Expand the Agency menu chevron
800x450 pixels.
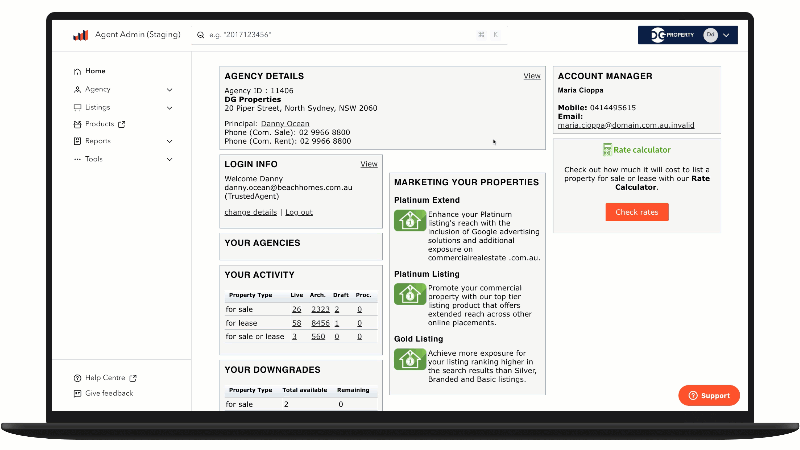(169, 90)
